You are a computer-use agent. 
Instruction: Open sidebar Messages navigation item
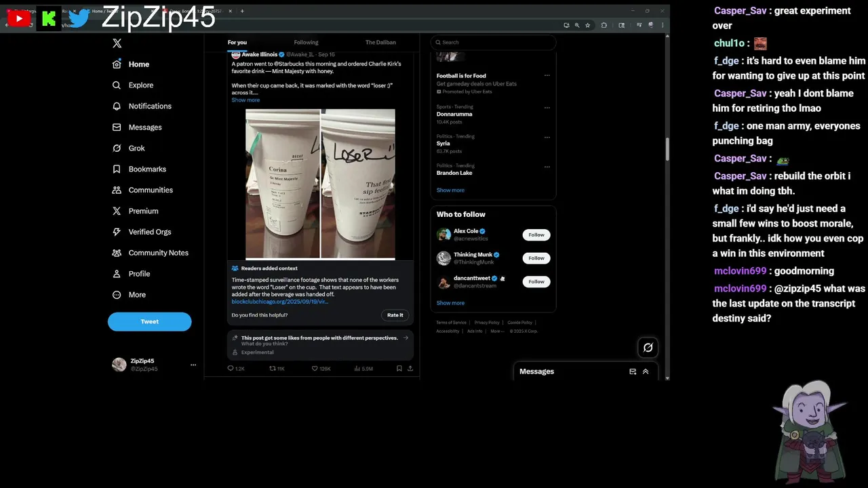click(x=137, y=127)
